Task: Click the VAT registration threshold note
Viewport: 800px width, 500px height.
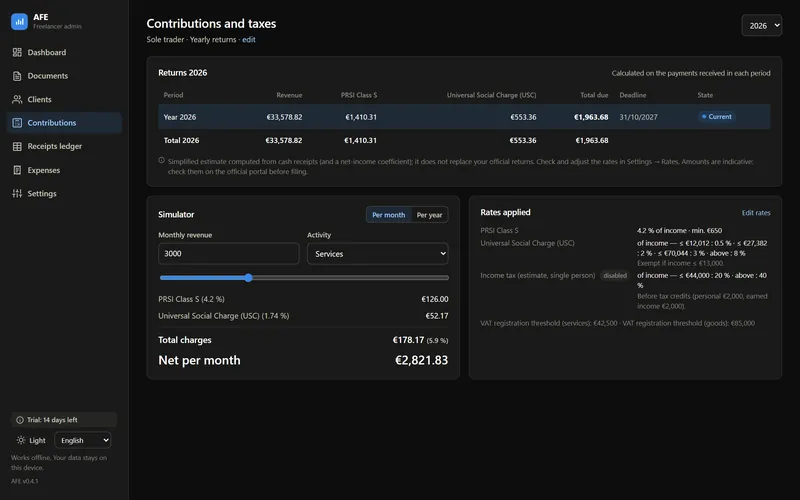Action: [x=617, y=323]
